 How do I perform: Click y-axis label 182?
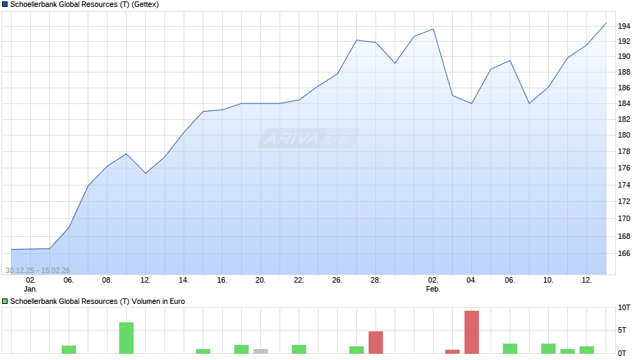624,120
